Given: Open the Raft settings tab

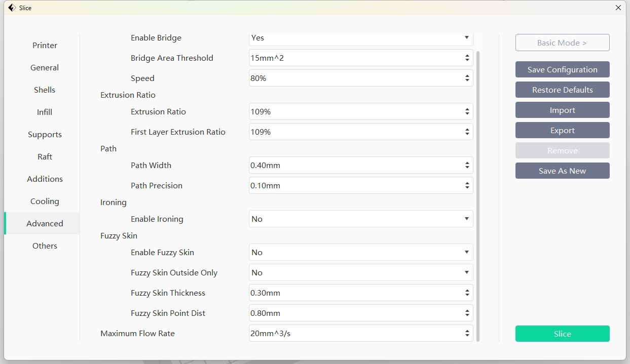Looking at the screenshot, I should point(45,157).
